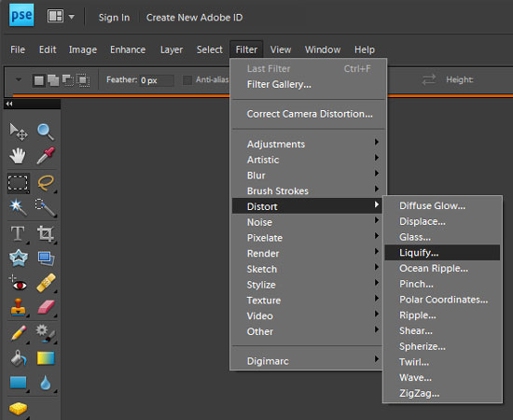Toggle the Anti-alias checkbox
The height and width of the screenshot is (420, 513).
[187, 80]
